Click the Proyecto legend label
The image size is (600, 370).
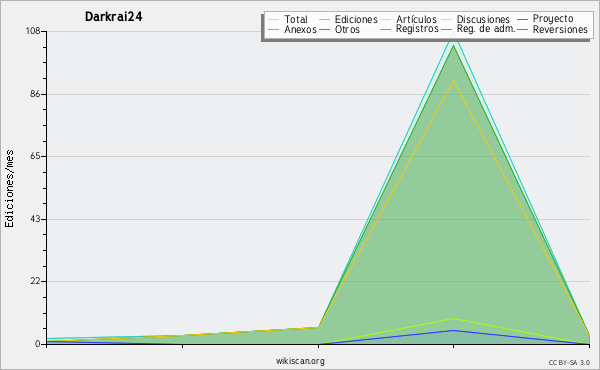coord(553,19)
